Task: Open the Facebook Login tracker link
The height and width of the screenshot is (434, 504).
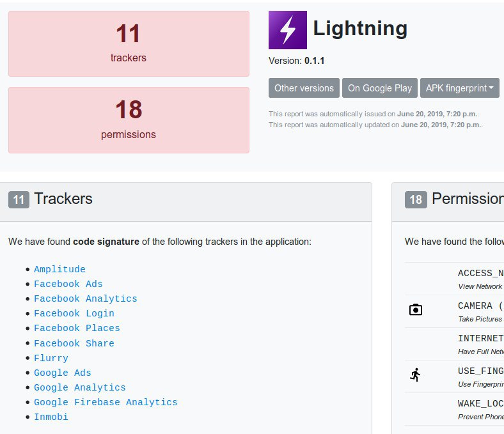Action: coord(74,314)
